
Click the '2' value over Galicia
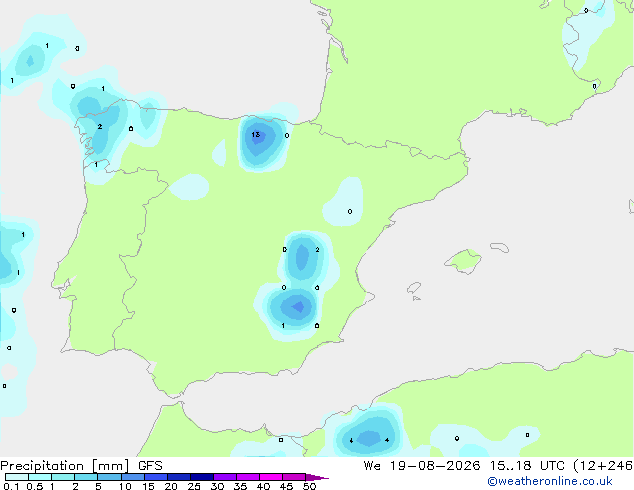pos(100,127)
